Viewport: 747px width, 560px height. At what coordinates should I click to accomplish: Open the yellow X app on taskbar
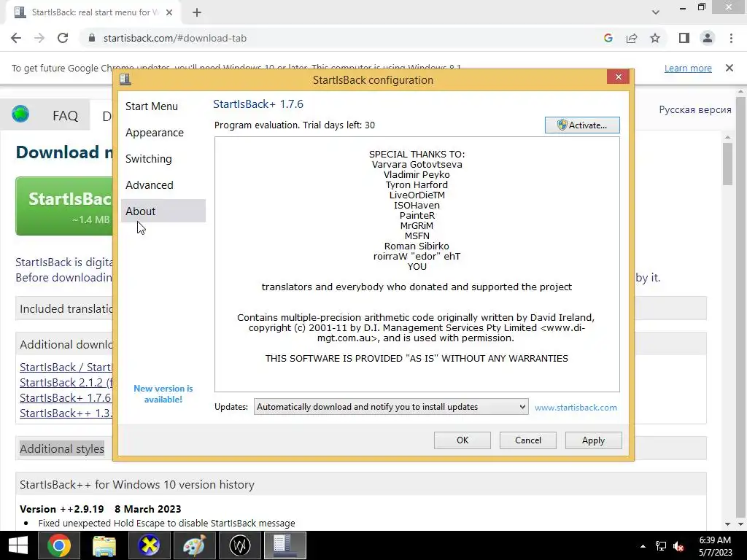pos(149,545)
